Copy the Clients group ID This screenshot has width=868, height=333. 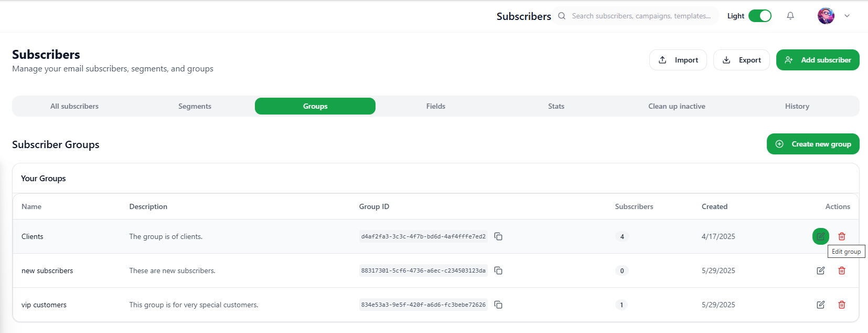tap(498, 236)
